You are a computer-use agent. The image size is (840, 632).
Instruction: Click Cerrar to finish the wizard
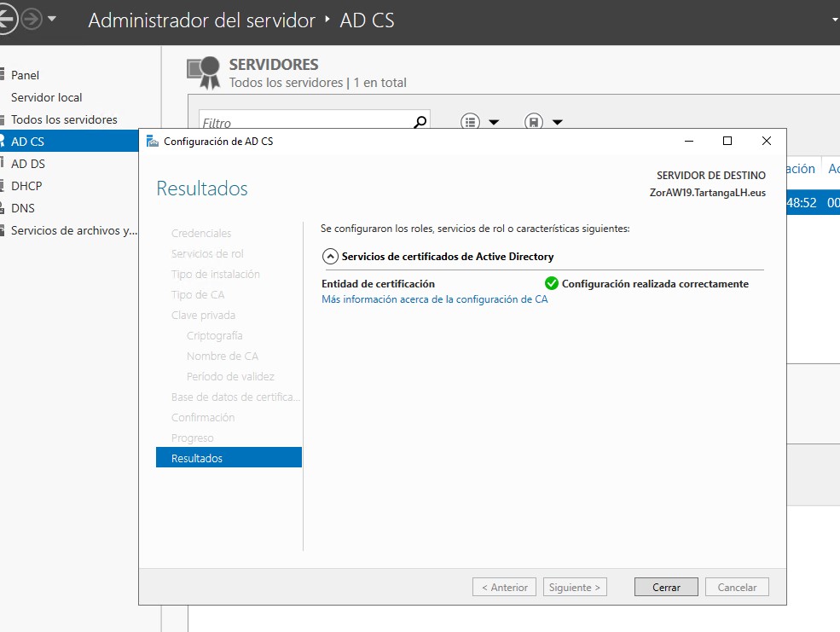666,587
